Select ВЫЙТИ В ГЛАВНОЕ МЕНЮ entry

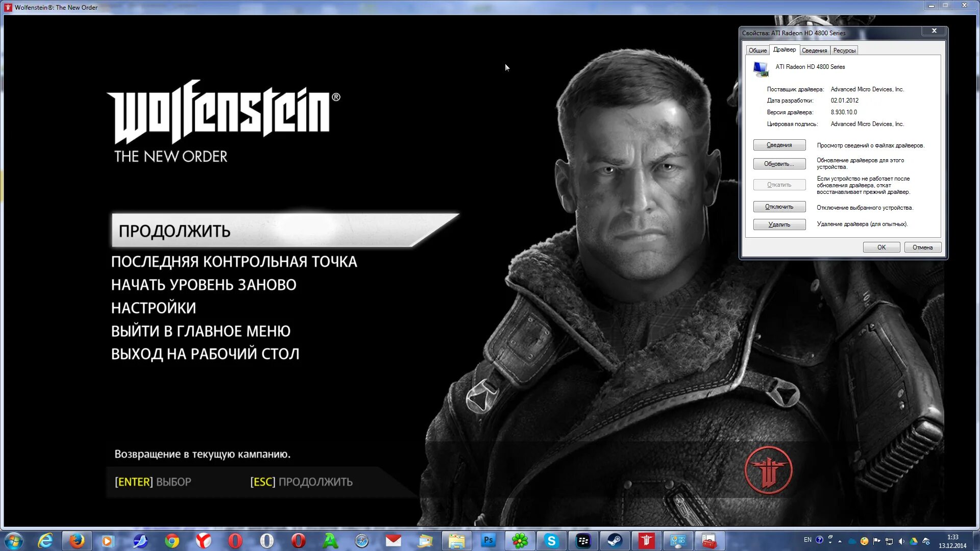(x=201, y=331)
